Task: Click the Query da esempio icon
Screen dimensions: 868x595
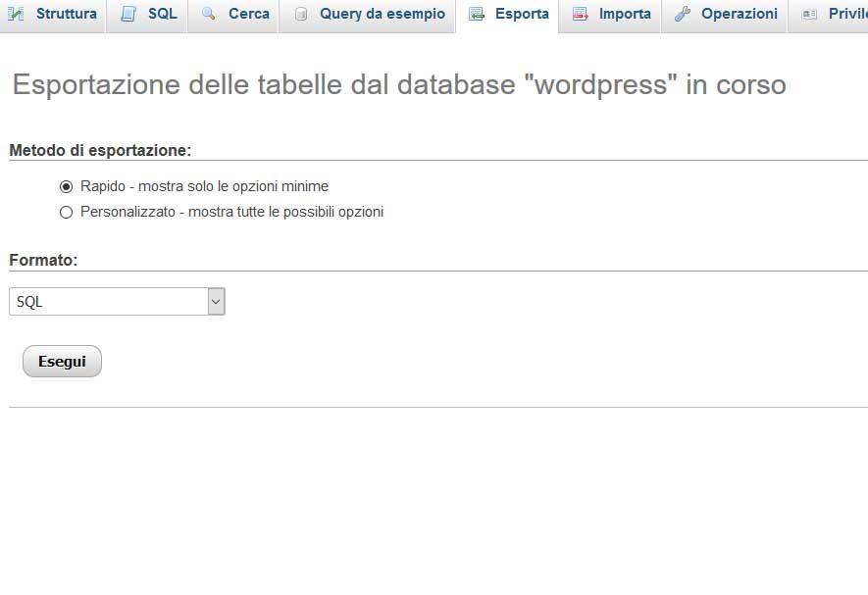Action: (x=299, y=14)
